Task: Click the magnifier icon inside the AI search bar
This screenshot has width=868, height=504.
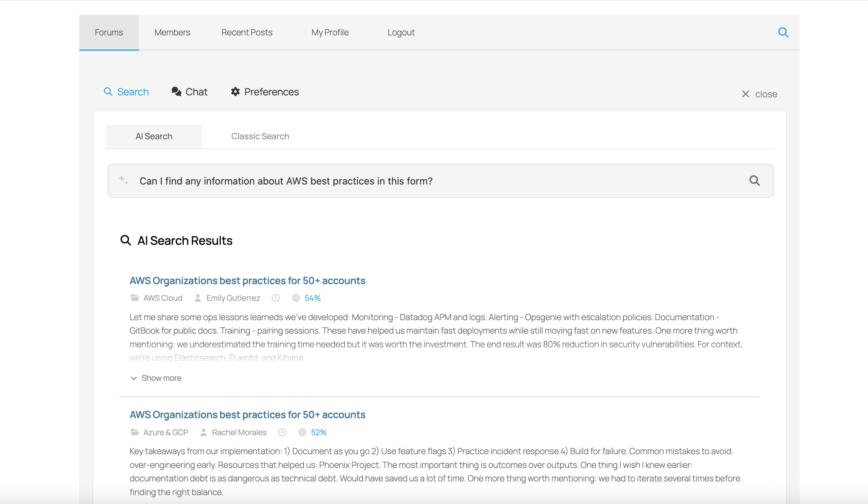Action: click(x=755, y=181)
